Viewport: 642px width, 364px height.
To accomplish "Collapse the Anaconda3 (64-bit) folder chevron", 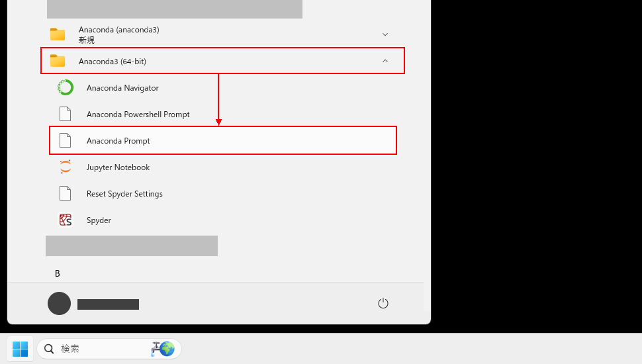I will pyautogui.click(x=385, y=61).
